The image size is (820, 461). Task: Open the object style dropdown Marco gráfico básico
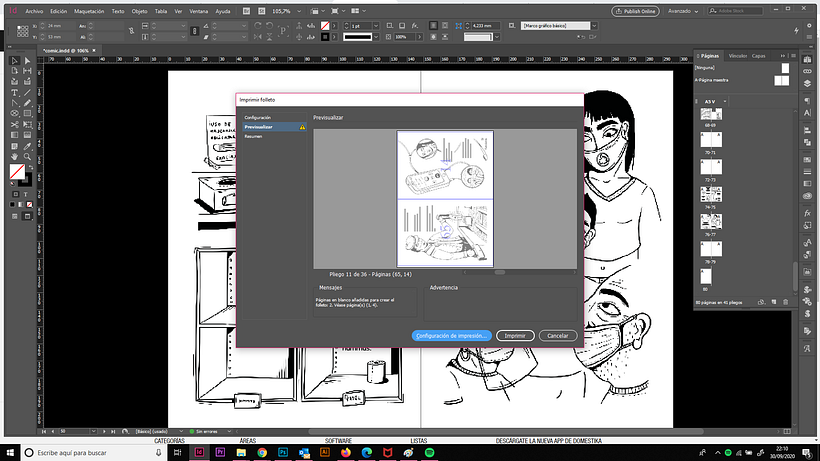click(594, 26)
